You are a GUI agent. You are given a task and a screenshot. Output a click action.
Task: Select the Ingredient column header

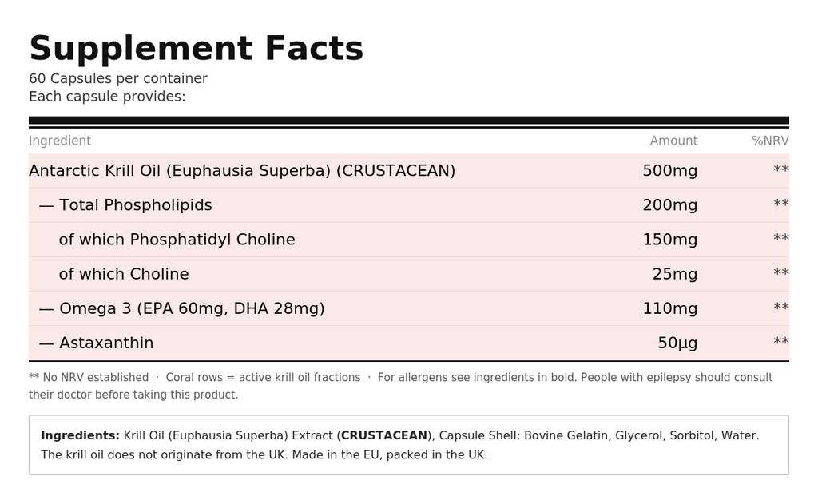coord(60,141)
